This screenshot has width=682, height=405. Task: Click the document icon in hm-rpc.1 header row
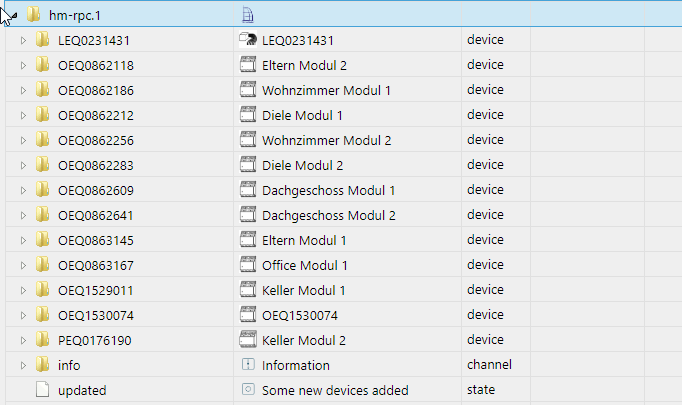click(x=248, y=14)
